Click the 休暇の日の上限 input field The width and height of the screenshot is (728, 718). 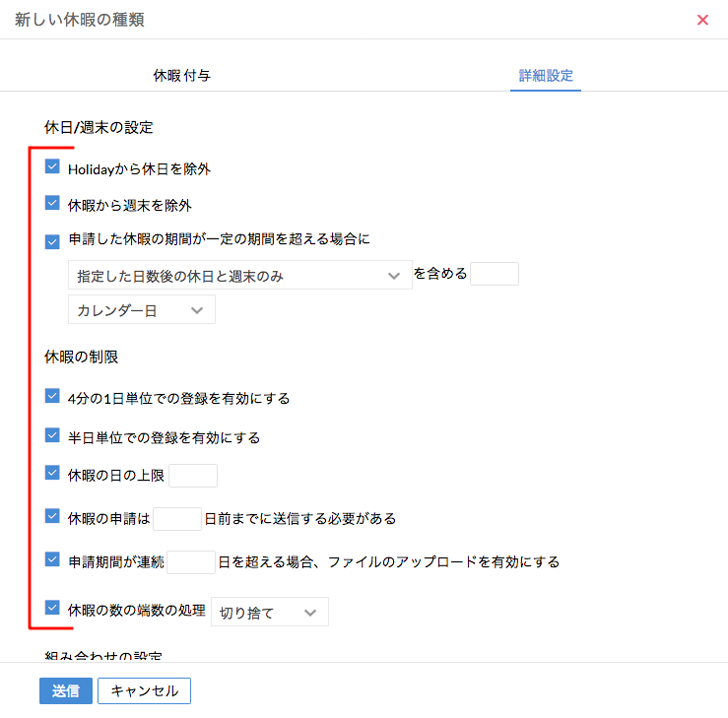coord(193,476)
